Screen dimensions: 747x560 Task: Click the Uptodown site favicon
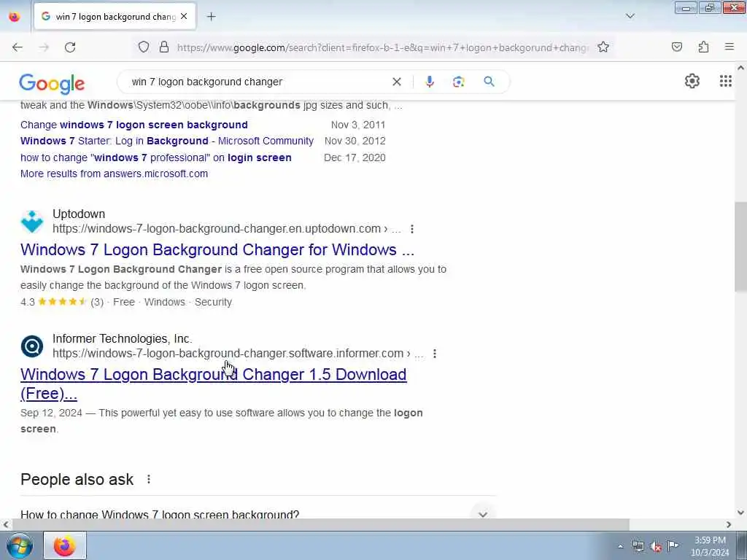[32, 222]
